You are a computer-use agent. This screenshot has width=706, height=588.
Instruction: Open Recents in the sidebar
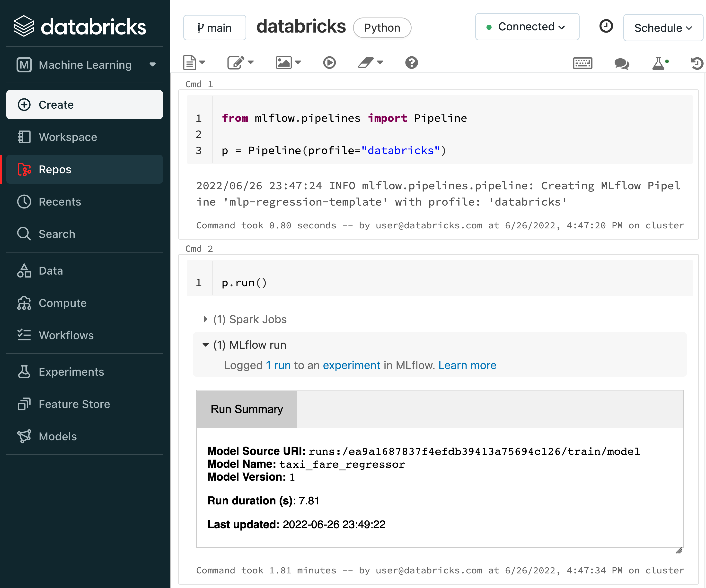click(84, 202)
